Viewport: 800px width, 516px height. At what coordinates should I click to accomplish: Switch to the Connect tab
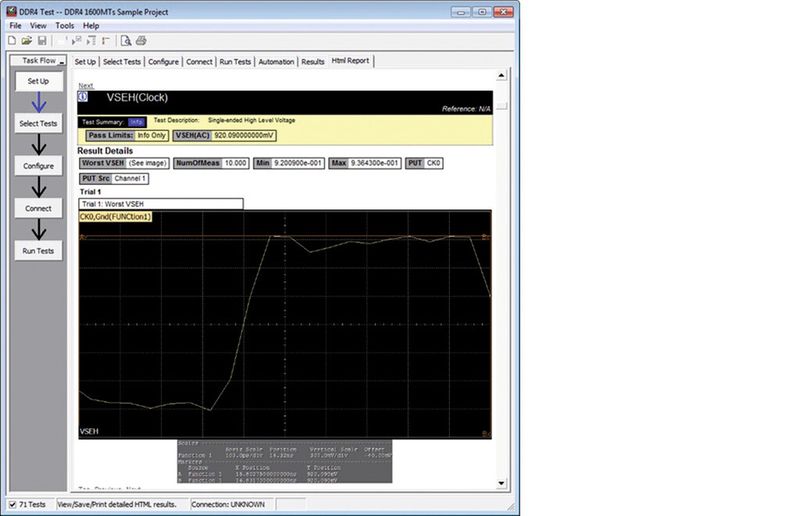pyautogui.click(x=199, y=62)
